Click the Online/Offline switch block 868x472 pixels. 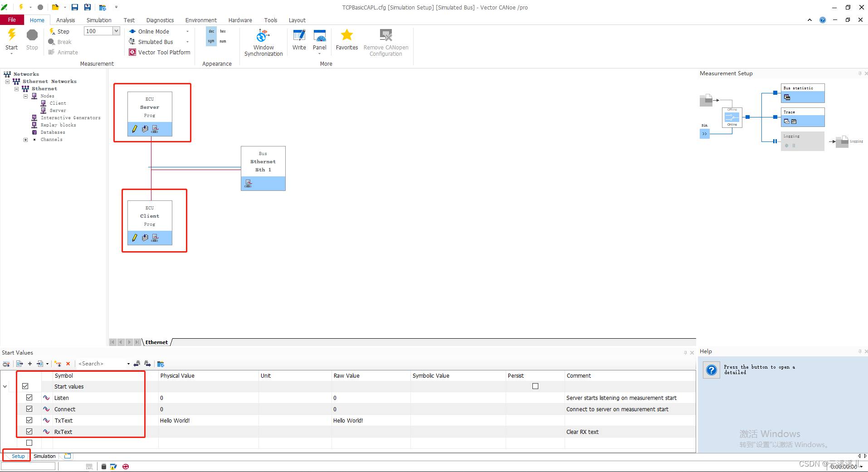click(732, 117)
